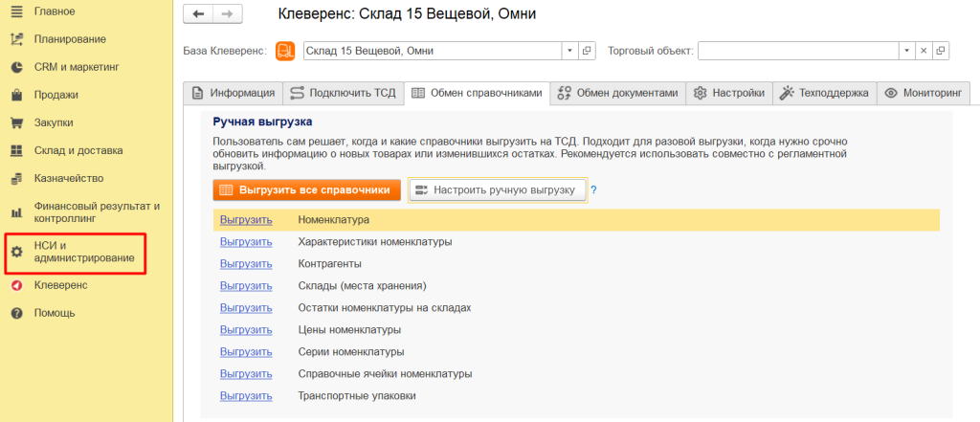Switch to the Обмен документами tab
Viewport: 980px width, 422px height.
coord(618,93)
